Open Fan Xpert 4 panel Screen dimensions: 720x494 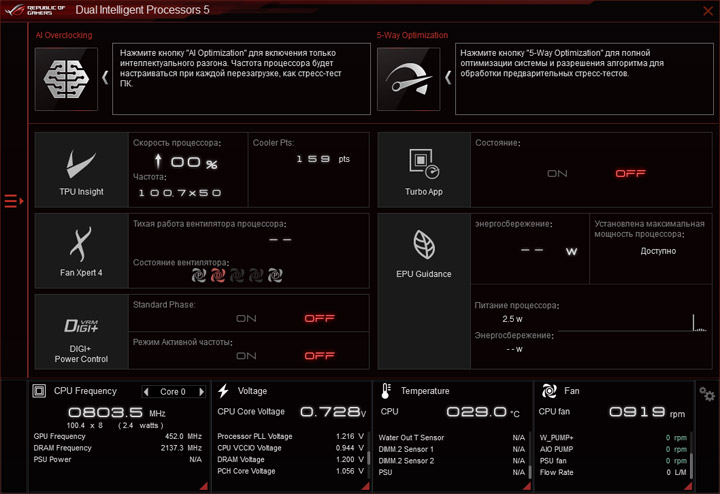(x=81, y=251)
